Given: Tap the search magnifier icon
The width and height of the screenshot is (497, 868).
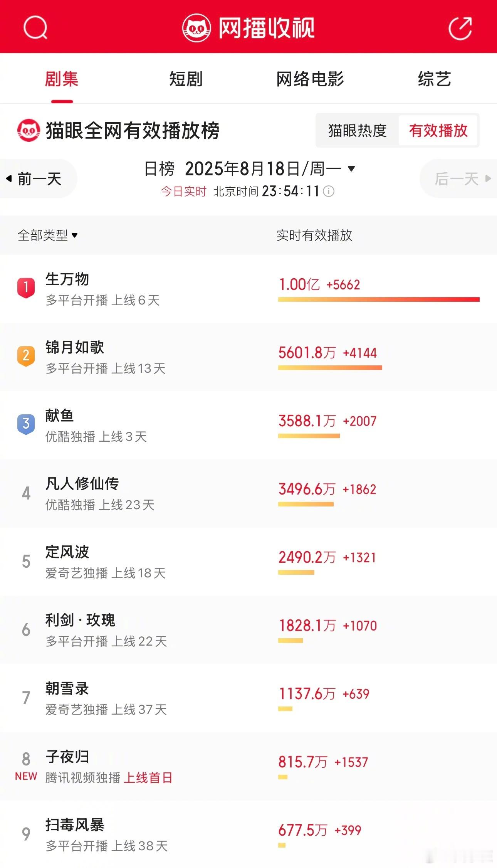Looking at the screenshot, I should click(x=35, y=27).
